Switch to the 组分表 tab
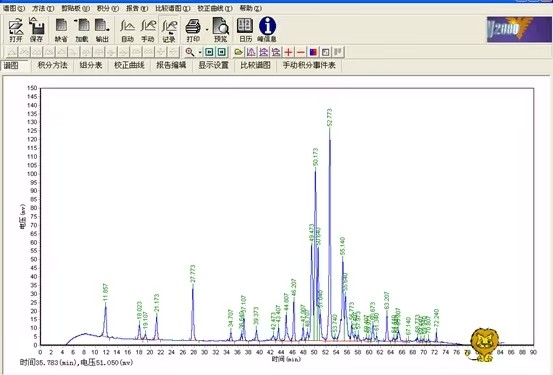The width and height of the screenshot is (553, 375). [x=91, y=65]
